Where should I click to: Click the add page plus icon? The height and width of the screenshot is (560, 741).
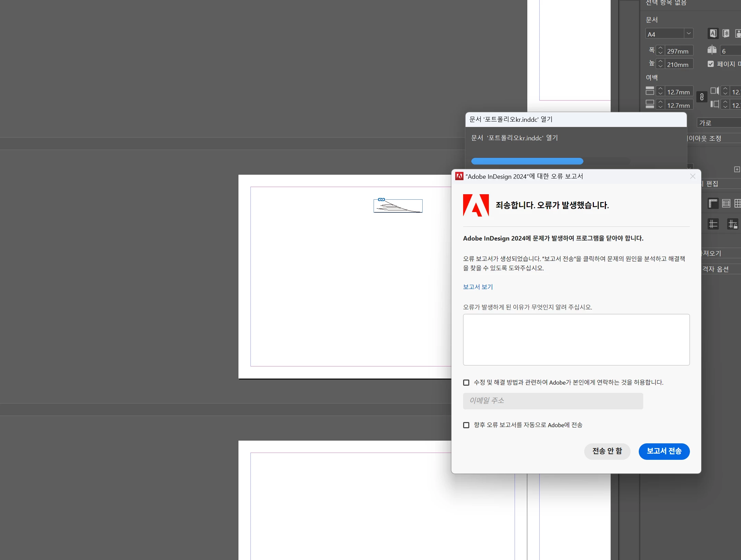coord(737,169)
